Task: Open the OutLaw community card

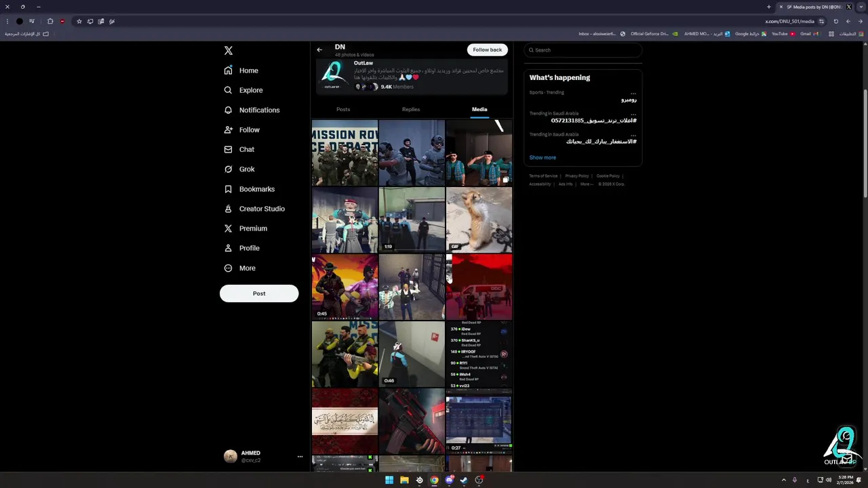Action: [412, 76]
